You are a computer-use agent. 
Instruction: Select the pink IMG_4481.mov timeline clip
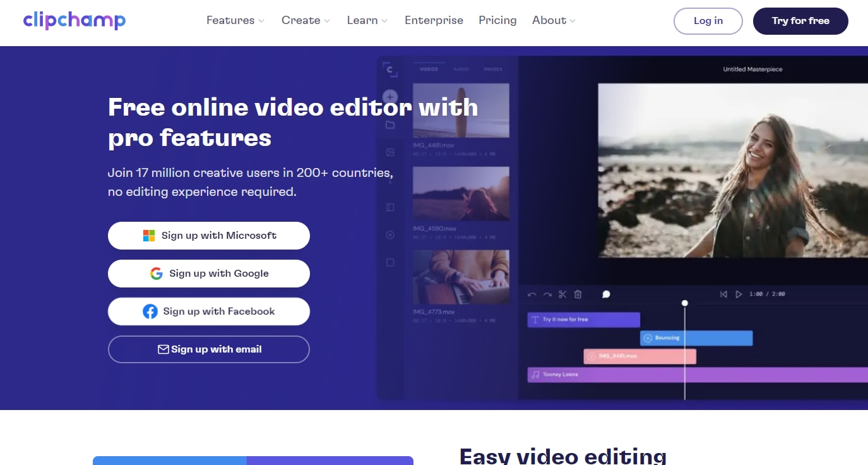coord(639,357)
